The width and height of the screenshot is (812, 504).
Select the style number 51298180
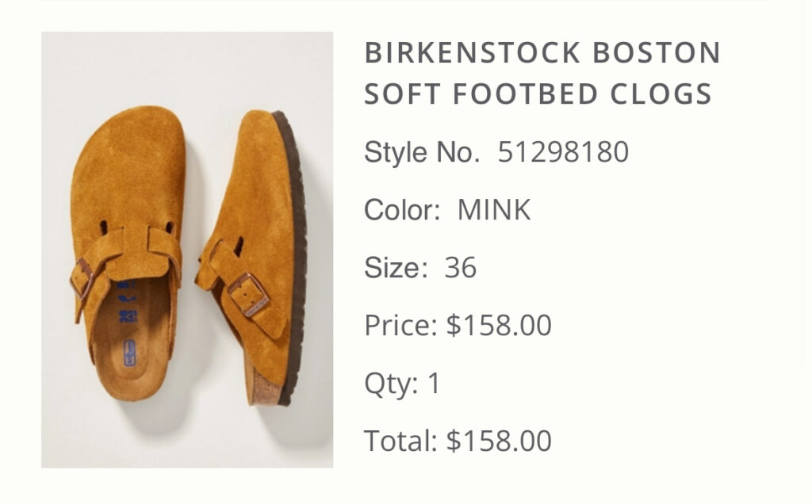click(563, 152)
